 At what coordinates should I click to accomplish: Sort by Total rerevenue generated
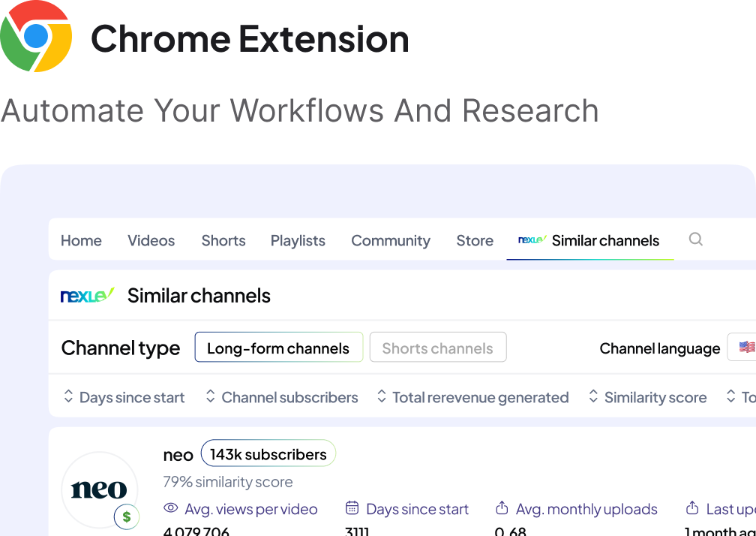[473, 397]
